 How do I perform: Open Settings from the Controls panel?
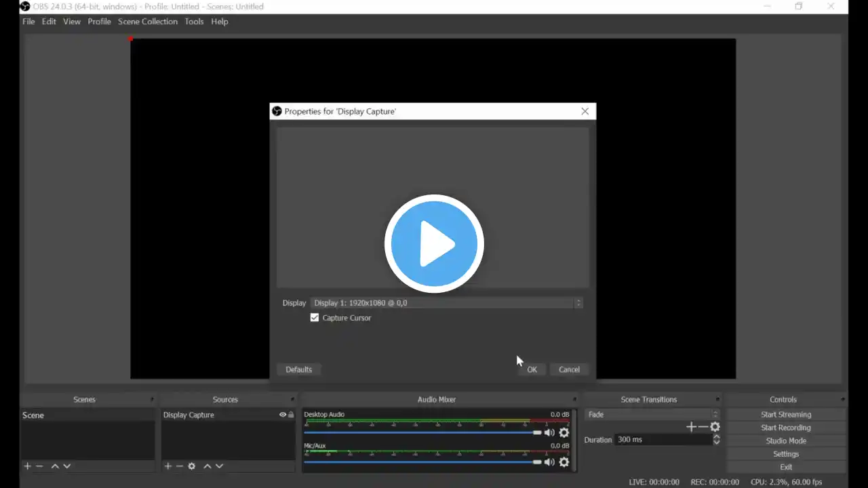tap(786, 454)
